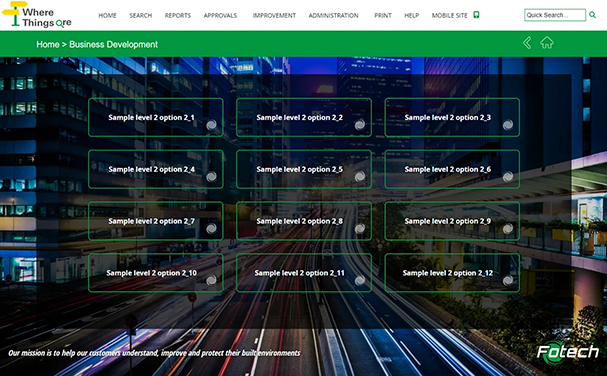Open the IMPROVEMENT menu
This screenshot has width=607, height=376.
click(x=274, y=15)
